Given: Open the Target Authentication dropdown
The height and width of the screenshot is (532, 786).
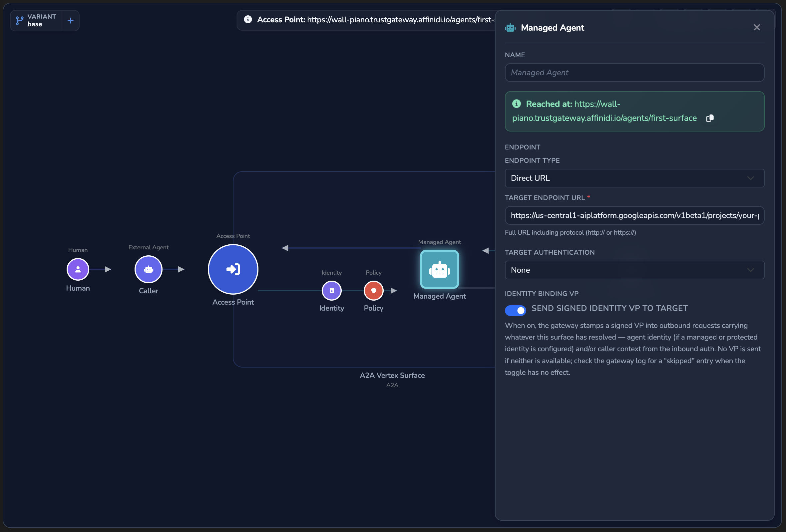Looking at the screenshot, I should coord(634,270).
